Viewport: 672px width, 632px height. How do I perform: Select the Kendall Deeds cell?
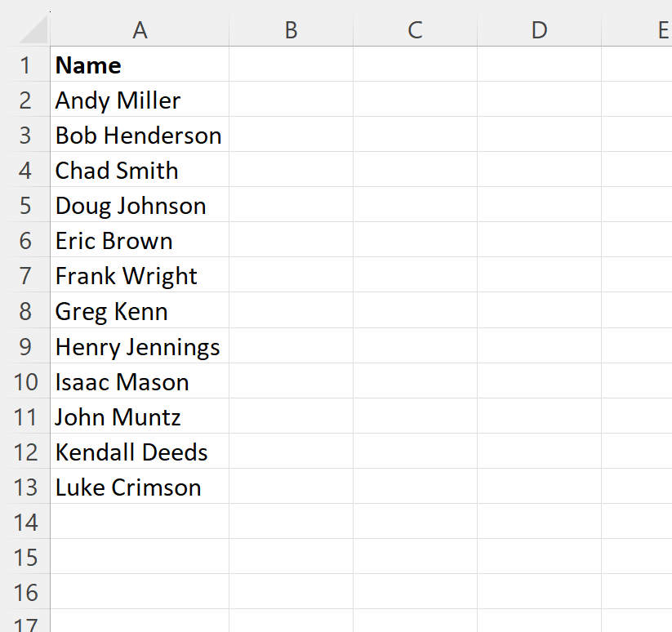pyautogui.click(x=140, y=452)
